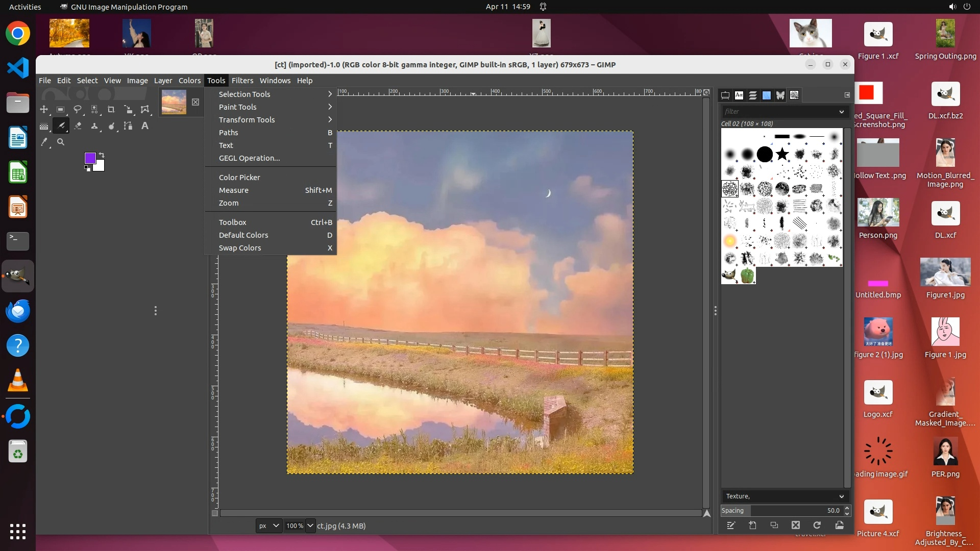Select the Clone stamp tool
This screenshot has width=980, height=551.
coord(94,126)
